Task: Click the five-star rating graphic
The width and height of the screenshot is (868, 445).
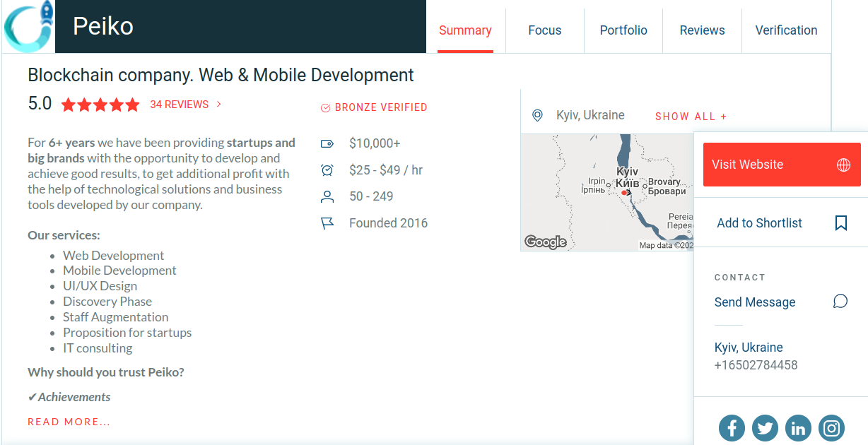Action: (x=100, y=105)
